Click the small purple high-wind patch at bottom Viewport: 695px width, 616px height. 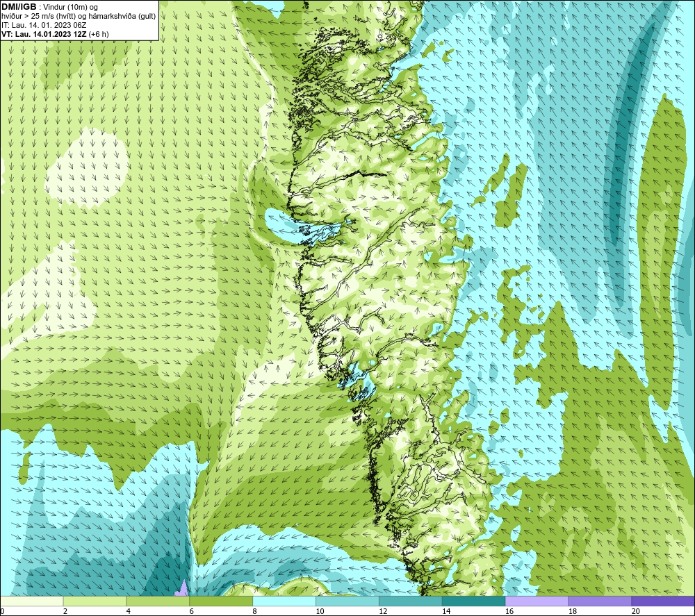tap(182, 590)
